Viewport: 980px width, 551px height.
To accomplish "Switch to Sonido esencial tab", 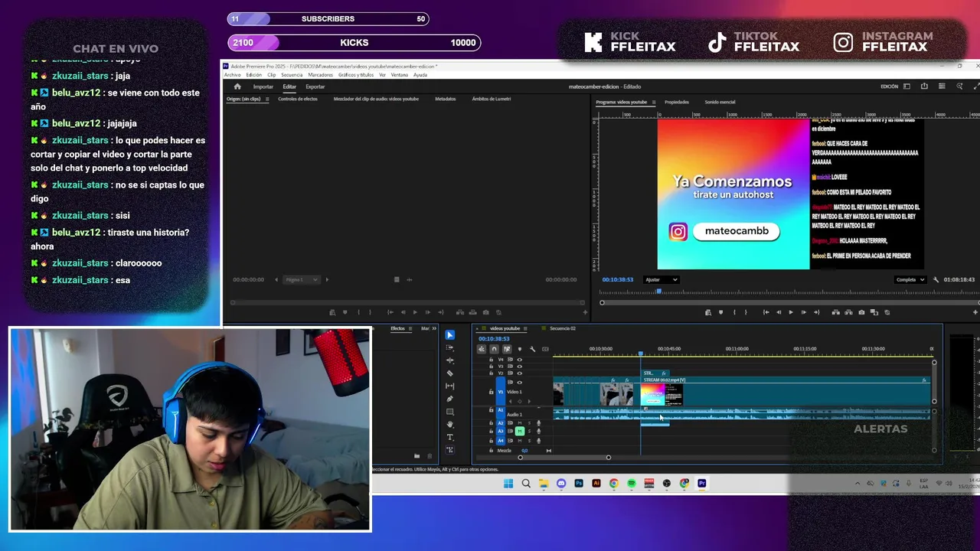I will click(720, 102).
